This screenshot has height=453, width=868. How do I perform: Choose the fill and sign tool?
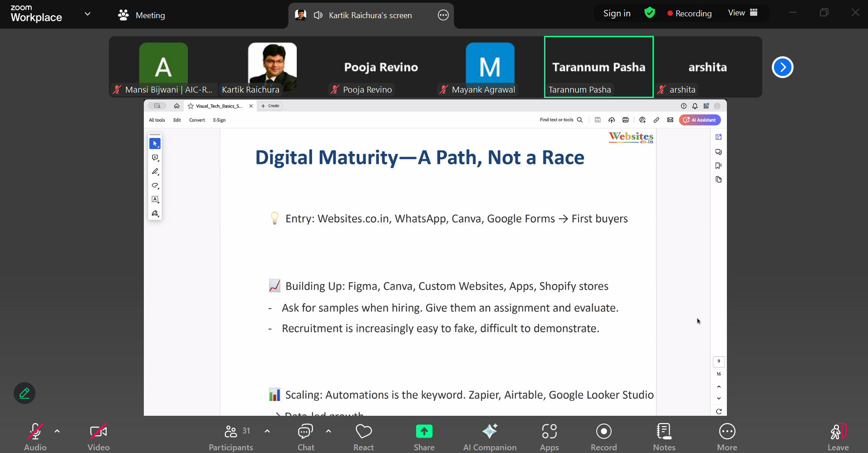(x=155, y=213)
